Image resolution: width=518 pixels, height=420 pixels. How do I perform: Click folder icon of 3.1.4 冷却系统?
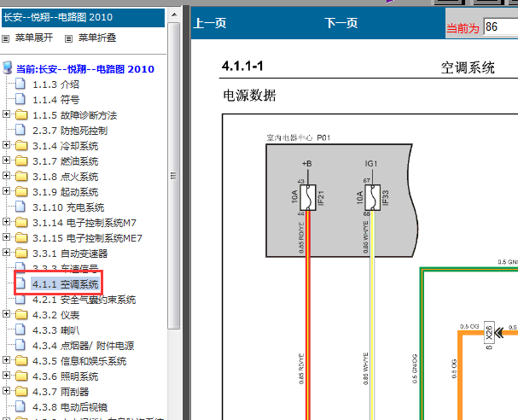[x=21, y=146]
